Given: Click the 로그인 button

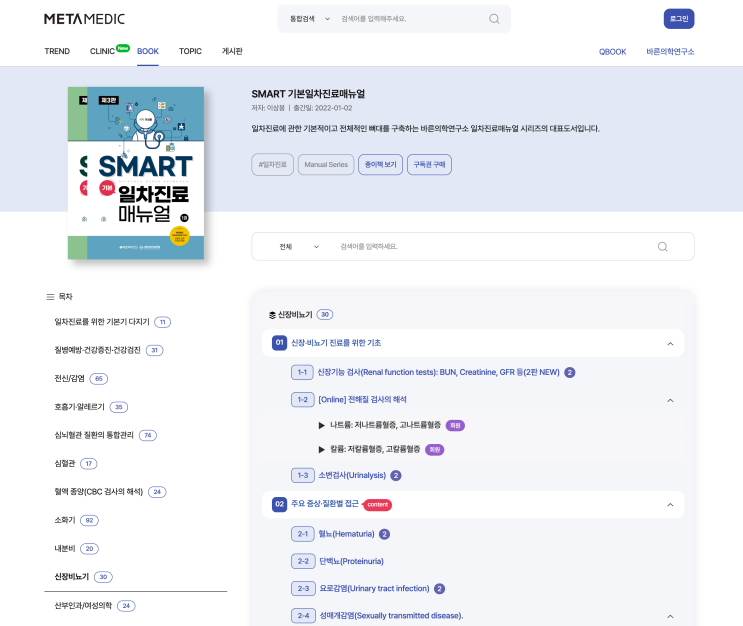Looking at the screenshot, I should 679,19.
